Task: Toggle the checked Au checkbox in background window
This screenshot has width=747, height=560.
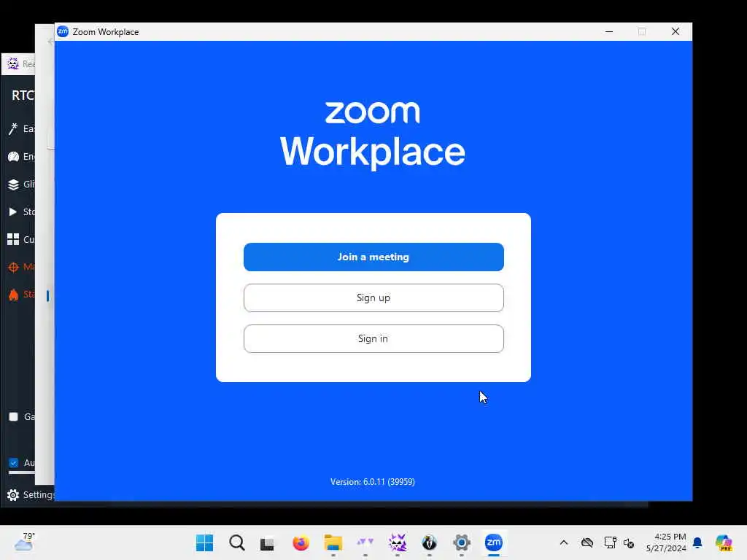Action: tap(13, 462)
